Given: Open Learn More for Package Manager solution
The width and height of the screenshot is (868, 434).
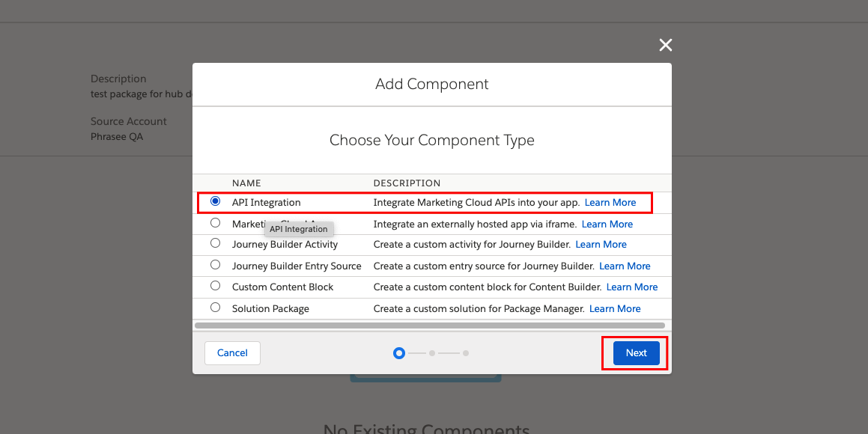Looking at the screenshot, I should pos(615,308).
